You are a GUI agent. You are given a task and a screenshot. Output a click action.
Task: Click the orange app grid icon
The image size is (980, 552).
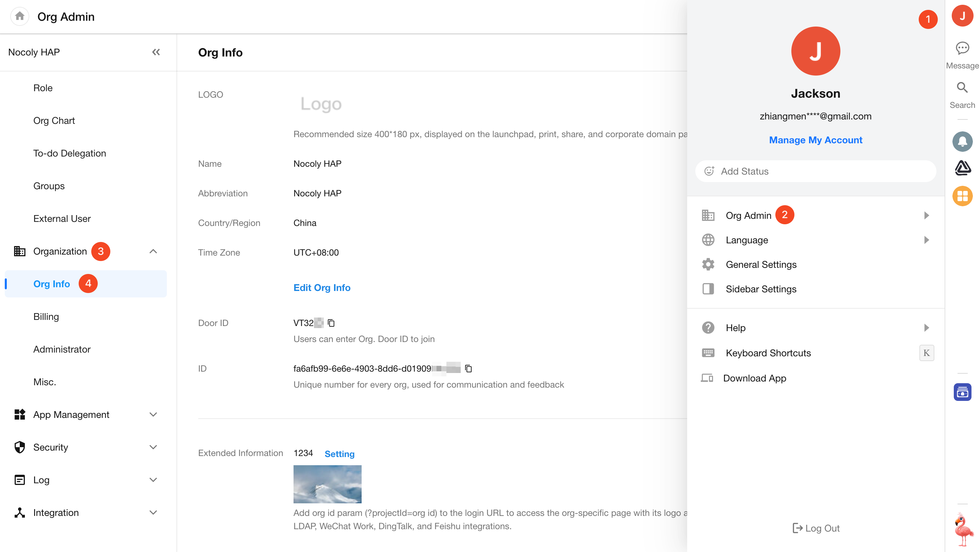[962, 196]
